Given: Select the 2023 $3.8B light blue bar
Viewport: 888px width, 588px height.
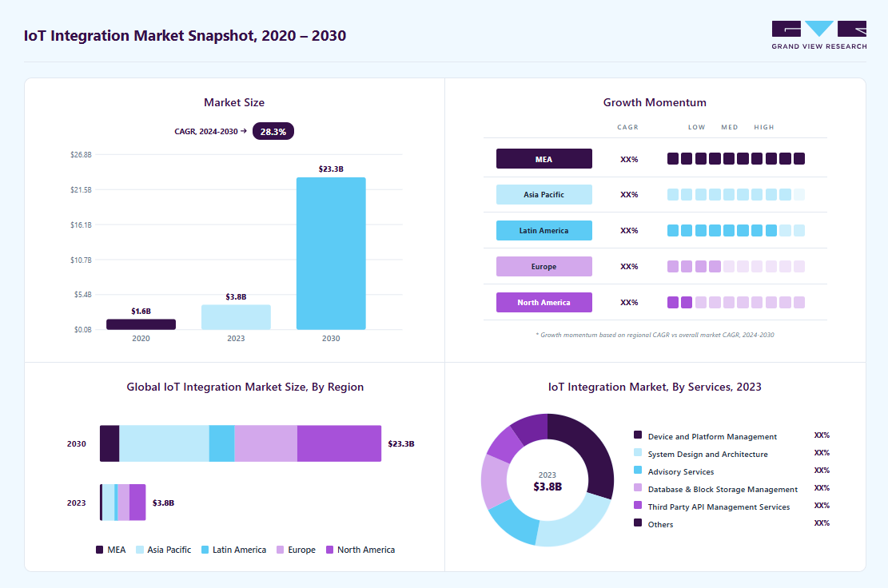Looking at the screenshot, I should (x=236, y=317).
